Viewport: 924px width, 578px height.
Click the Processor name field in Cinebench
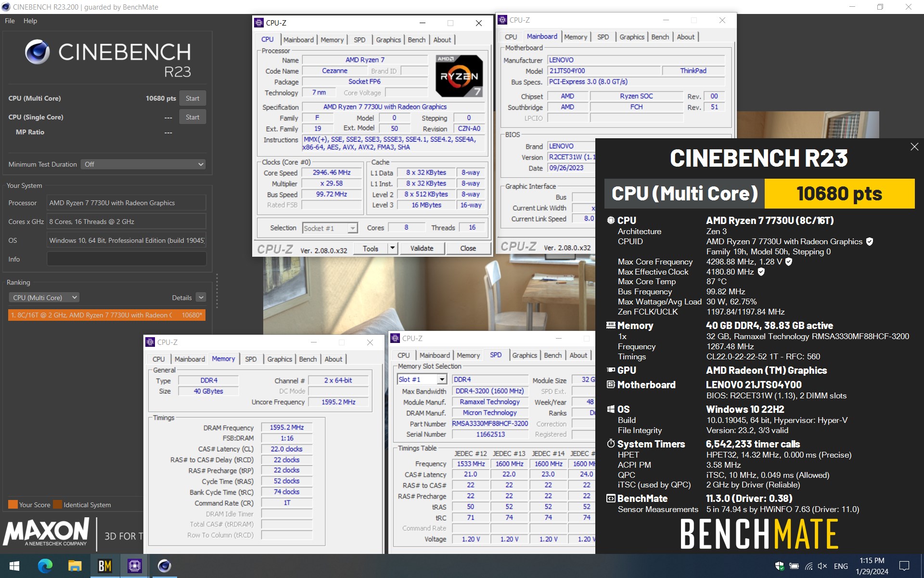[x=127, y=203]
